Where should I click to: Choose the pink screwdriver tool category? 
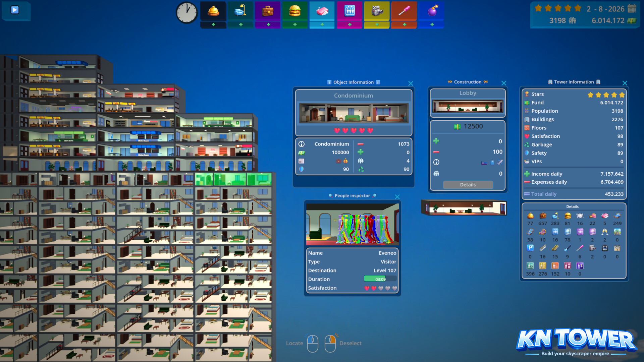[x=404, y=11]
